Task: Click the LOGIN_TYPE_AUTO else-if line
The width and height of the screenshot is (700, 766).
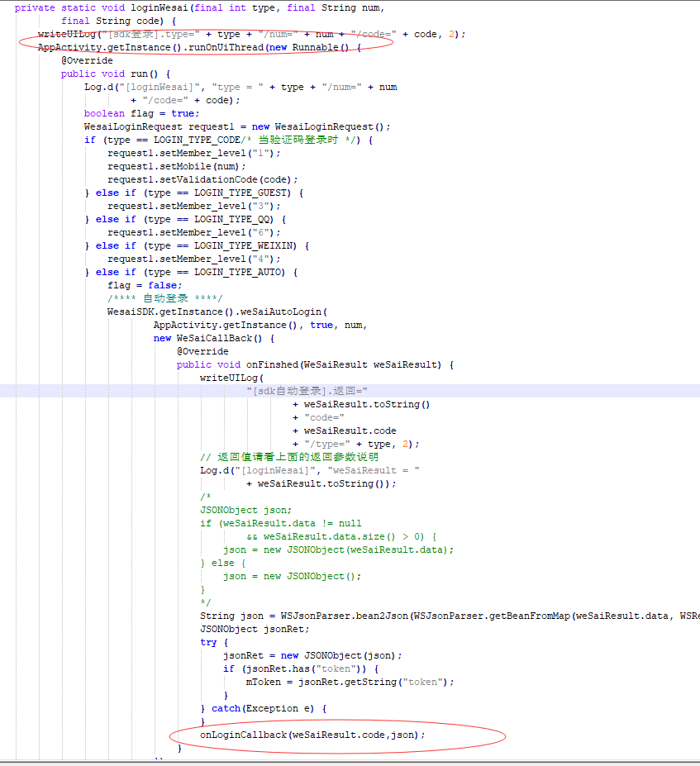Action: pos(191,272)
